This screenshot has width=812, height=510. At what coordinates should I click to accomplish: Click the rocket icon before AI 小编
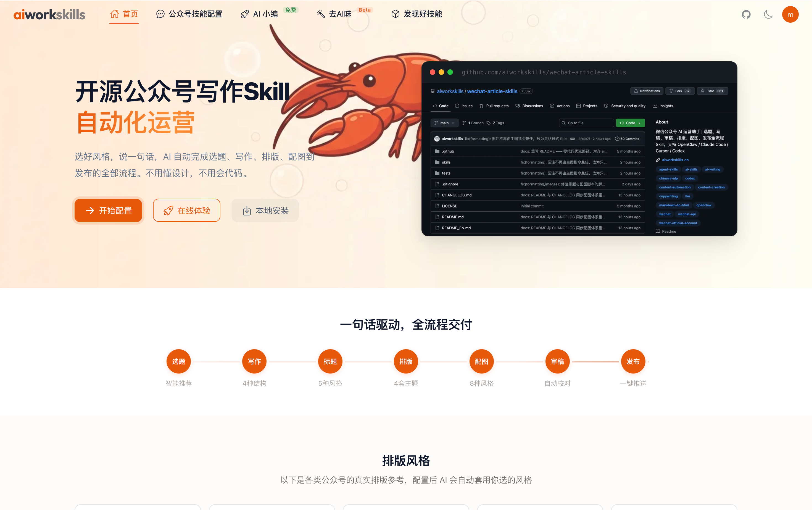pos(245,14)
